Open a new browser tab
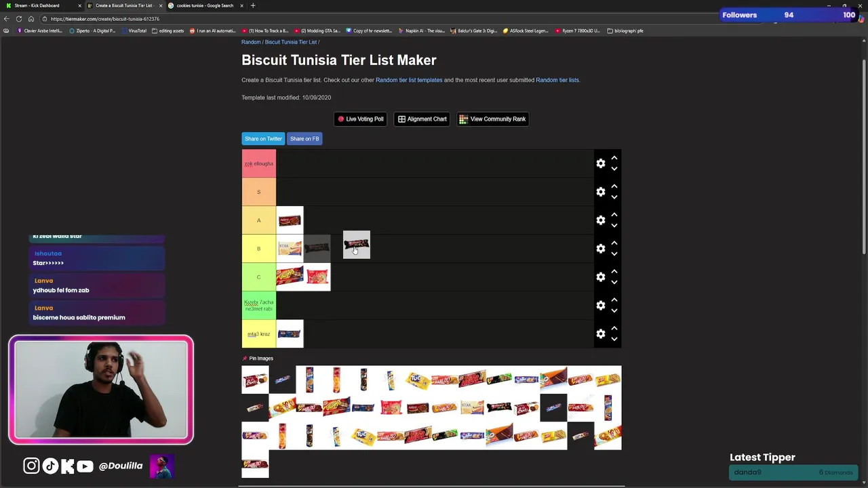Image resolution: width=868 pixels, height=488 pixels. point(253,5)
